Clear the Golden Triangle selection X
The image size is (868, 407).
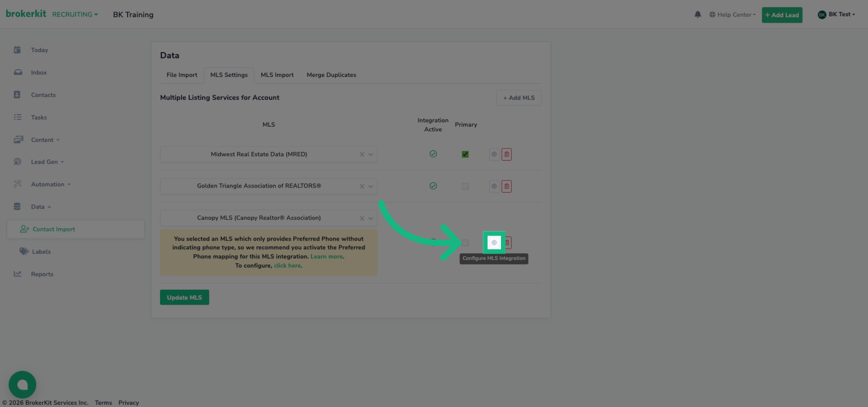[x=362, y=186]
